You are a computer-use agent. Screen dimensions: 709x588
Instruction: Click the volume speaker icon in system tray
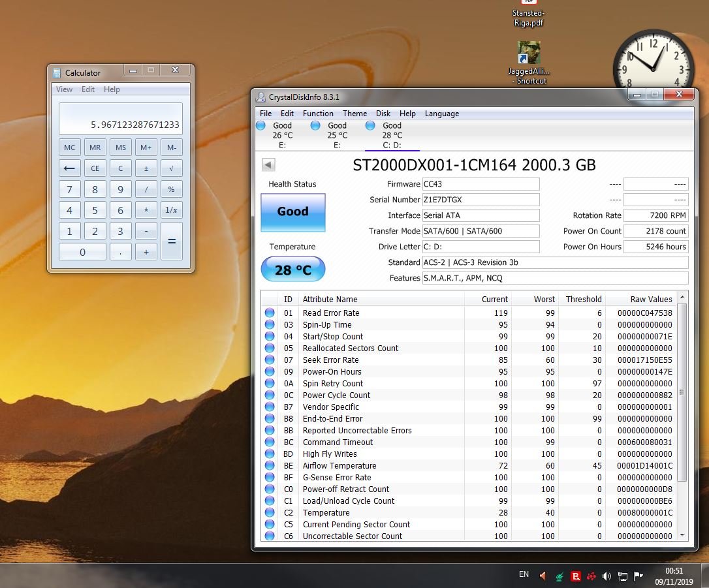point(607,576)
